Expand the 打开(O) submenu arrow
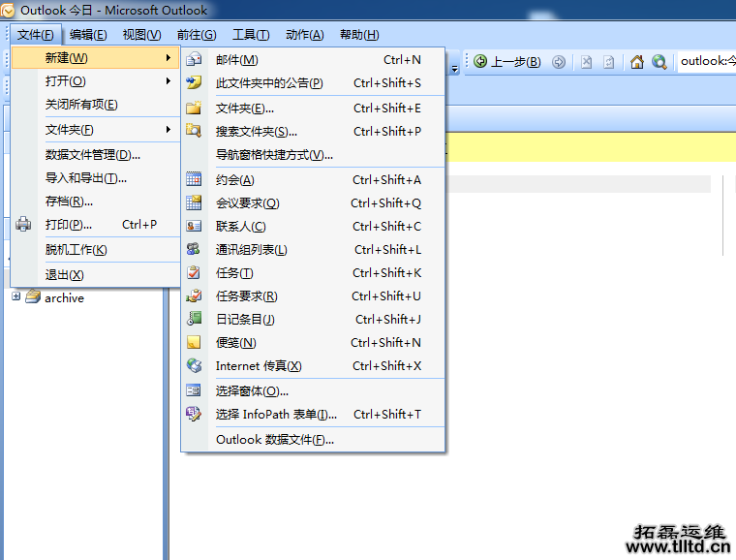This screenshot has width=736, height=560. [x=169, y=81]
